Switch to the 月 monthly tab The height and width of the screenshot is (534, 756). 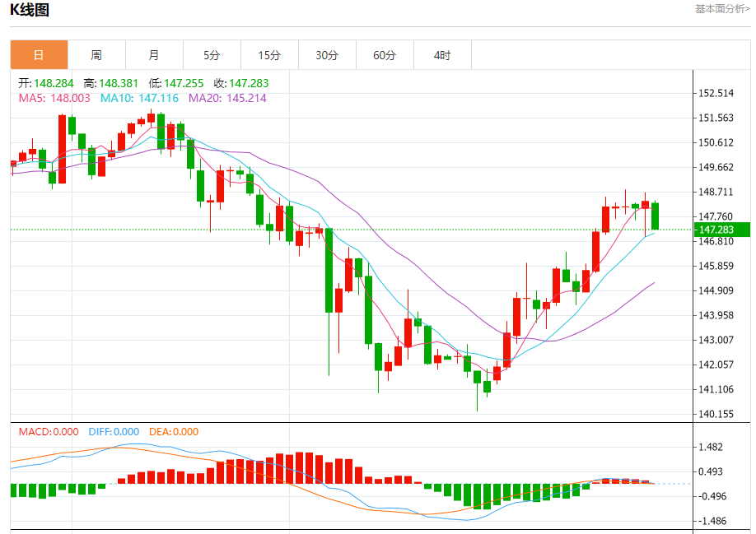click(154, 55)
